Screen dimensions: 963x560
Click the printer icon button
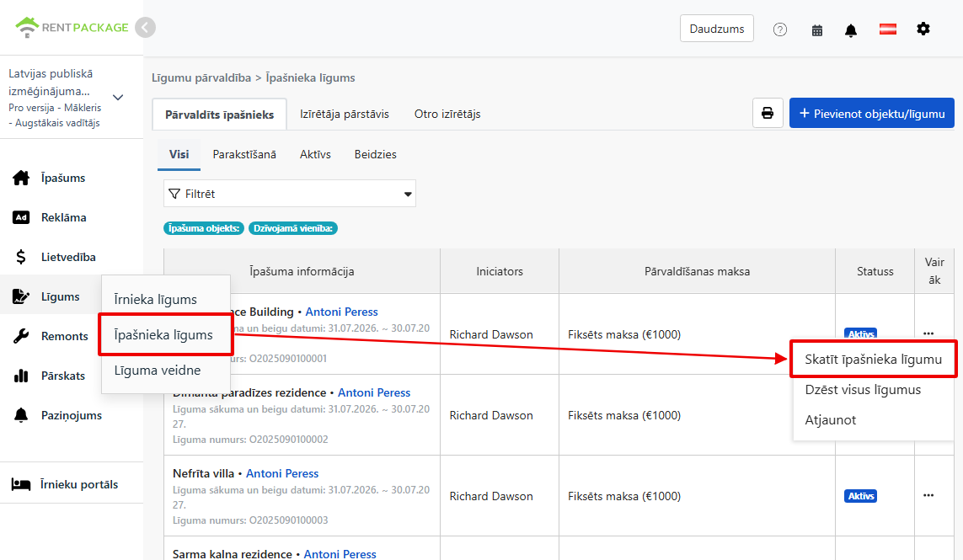click(768, 113)
